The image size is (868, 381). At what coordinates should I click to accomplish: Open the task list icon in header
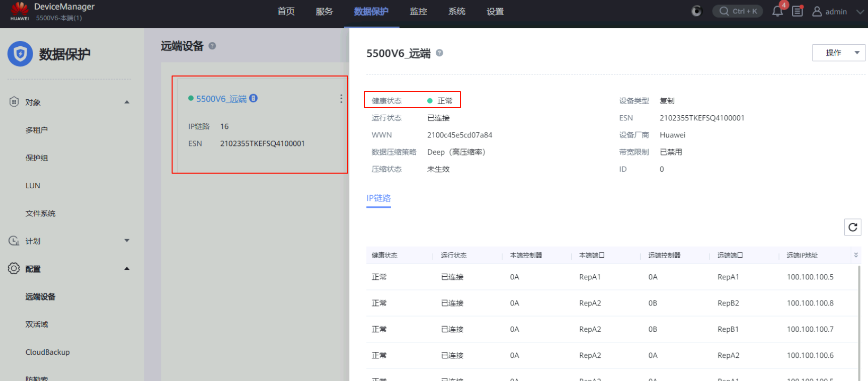coord(797,12)
